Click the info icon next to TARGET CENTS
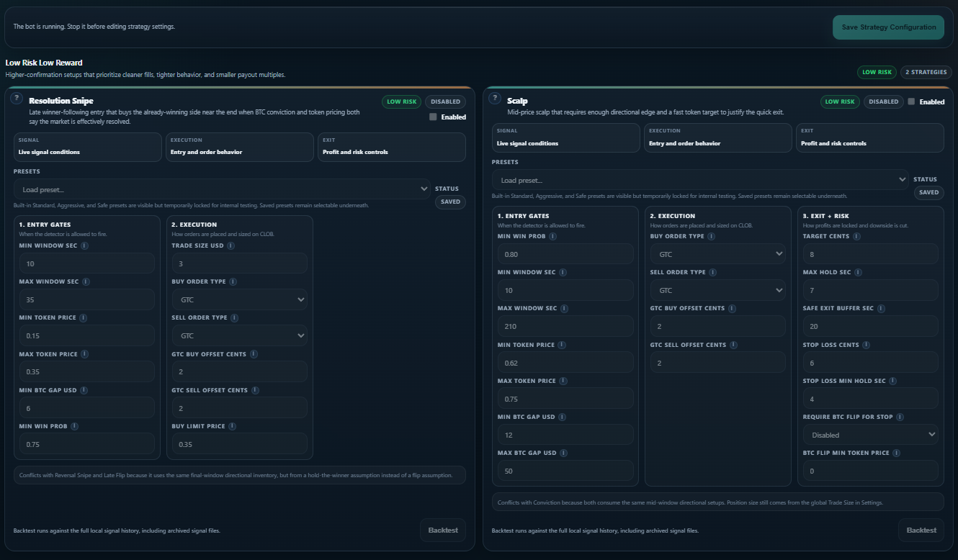Image resolution: width=958 pixels, height=560 pixels. [x=858, y=235]
